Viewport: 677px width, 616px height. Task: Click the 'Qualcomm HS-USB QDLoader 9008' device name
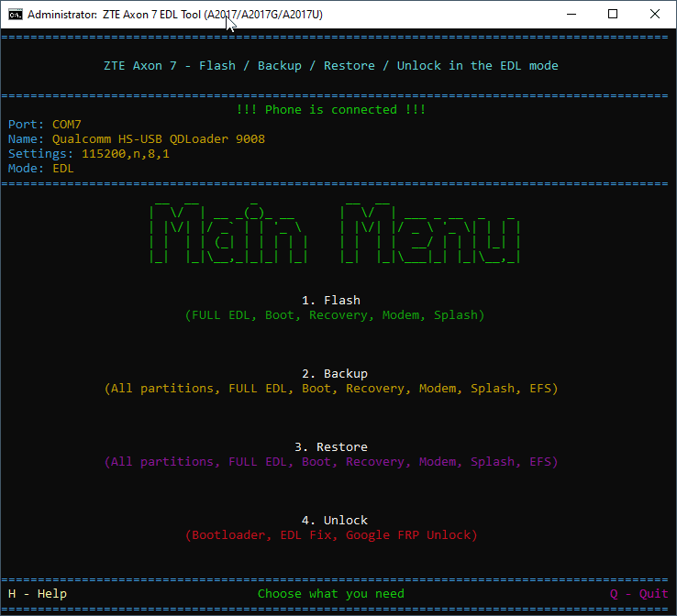pos(159,139)
